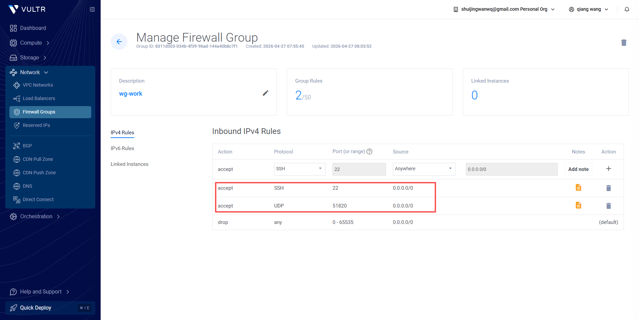Viewport: 644px width, 320px height.
Task: Open the notifications bell
Action: [x=627, y=9]
